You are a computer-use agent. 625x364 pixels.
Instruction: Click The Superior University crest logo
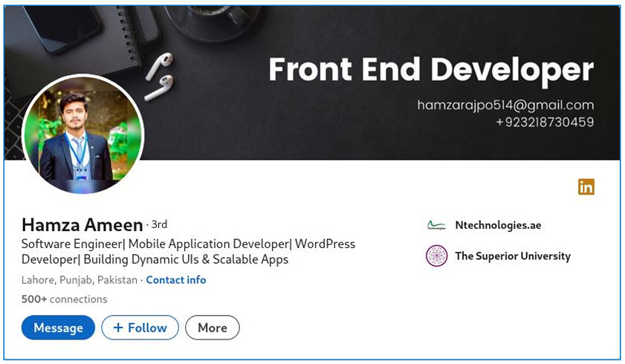[x=436, y=256]
